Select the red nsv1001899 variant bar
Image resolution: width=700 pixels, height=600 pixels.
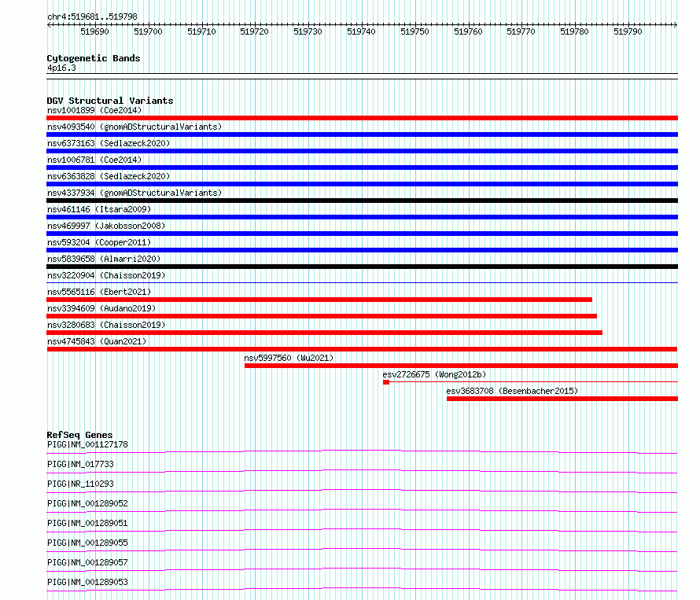pyautogui.click(x=362, y=118)
